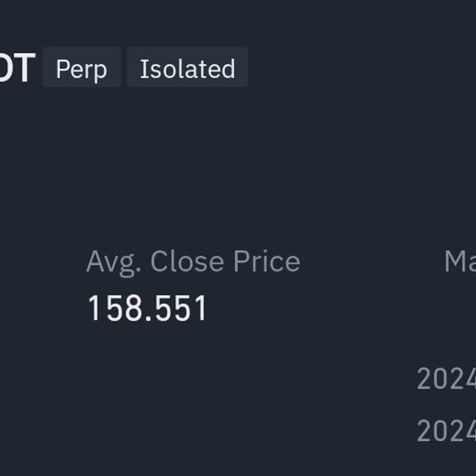
Task: Click the Avg. Close Price label
Action: click(x=193, y=262)
